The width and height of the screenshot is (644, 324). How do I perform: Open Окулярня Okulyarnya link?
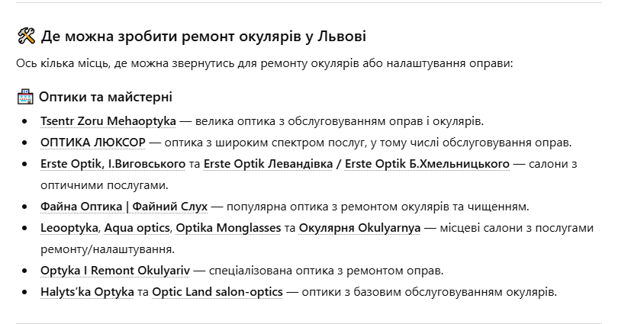click(359, 228)
